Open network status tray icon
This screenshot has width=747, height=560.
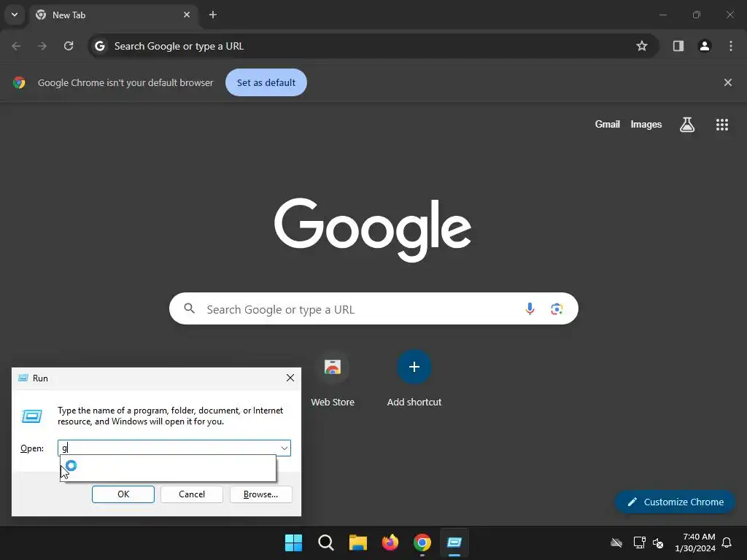[x=639, y=542]
